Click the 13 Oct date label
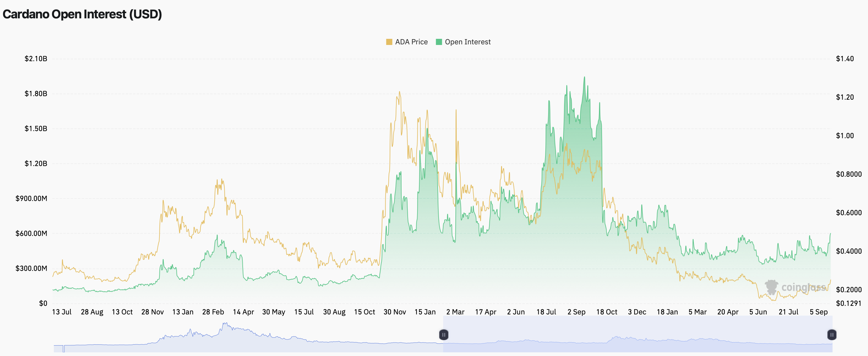Image resolution: width=868 pixels, height=356 pixels. (122, 312)
